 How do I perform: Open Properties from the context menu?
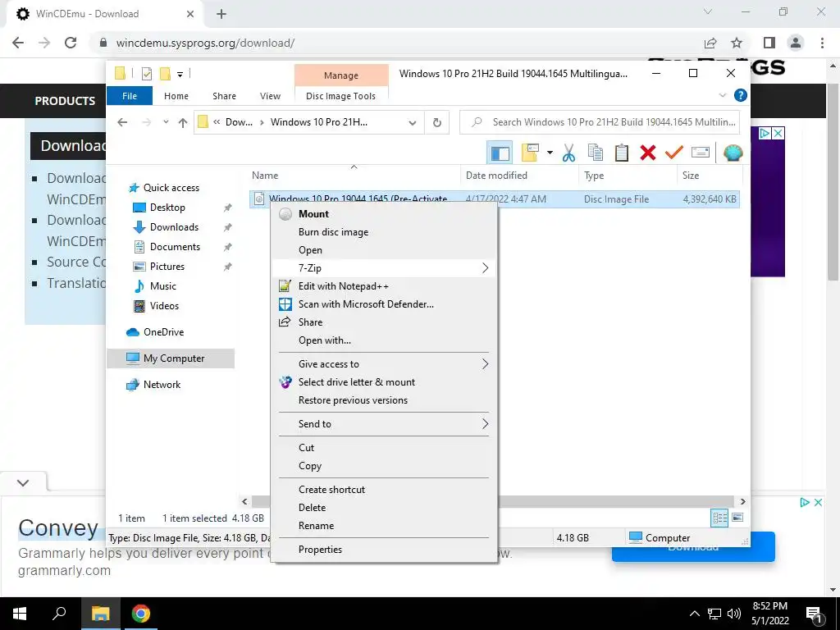click(x=385, y=549)
